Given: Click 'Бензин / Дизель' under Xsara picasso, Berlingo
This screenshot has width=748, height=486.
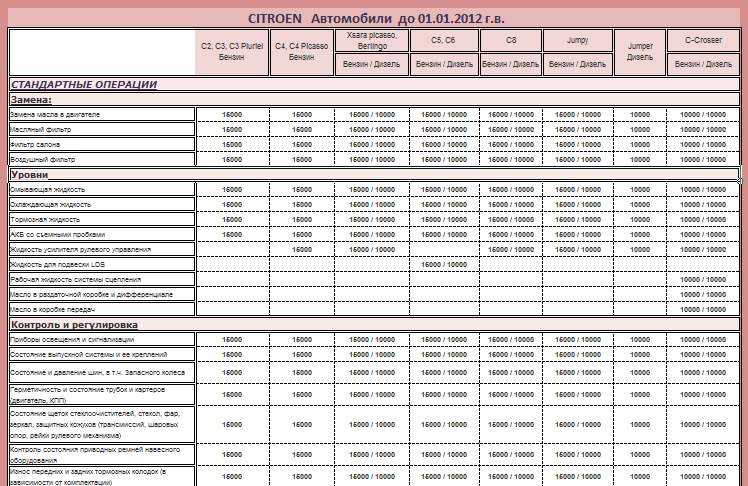Looking at the screenshot, I should click(372, 64).
